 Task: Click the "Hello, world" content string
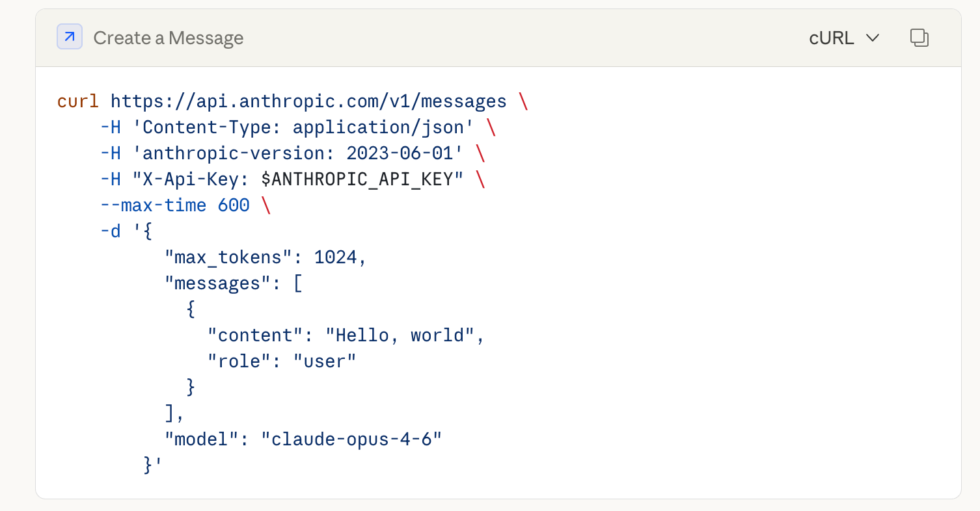[399, 335]
